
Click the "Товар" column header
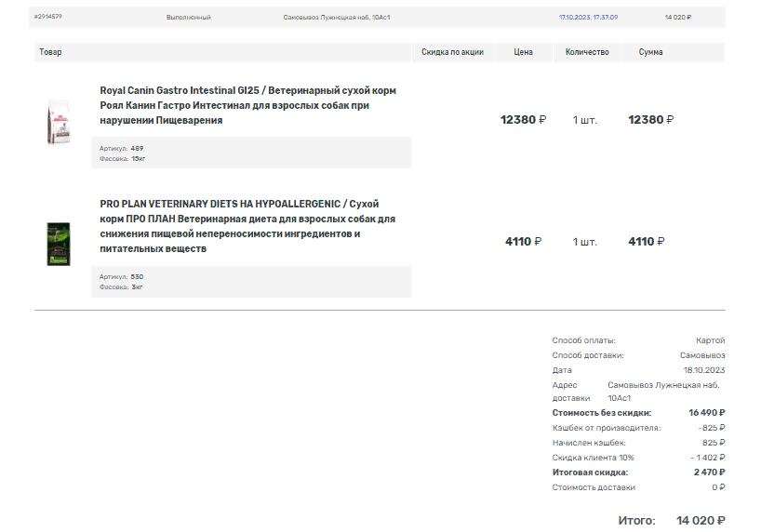(x=50, y=52)
